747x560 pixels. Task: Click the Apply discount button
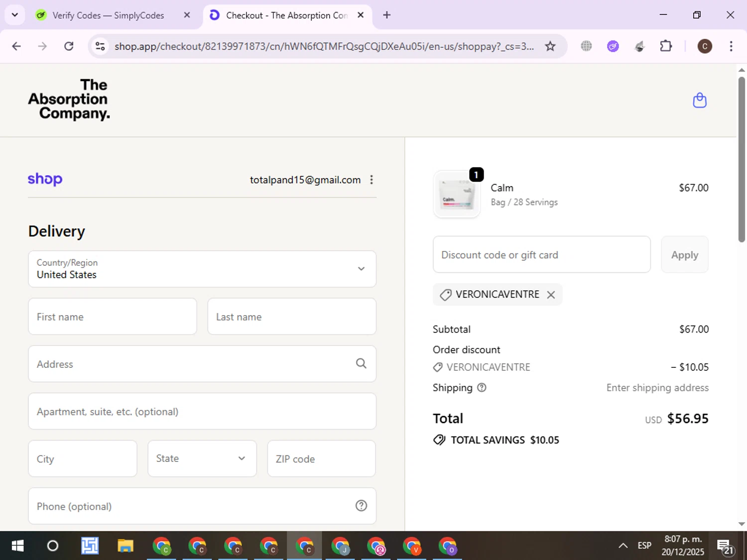(685, 254)
